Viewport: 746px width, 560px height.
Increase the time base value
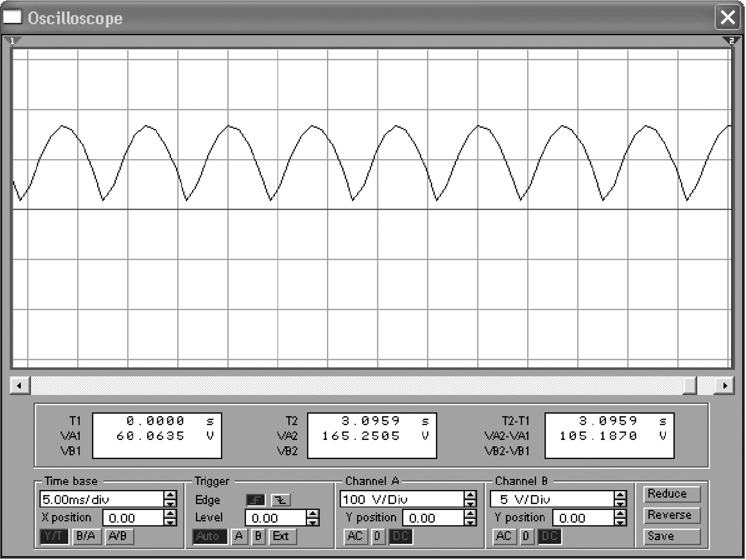(170, 495)
